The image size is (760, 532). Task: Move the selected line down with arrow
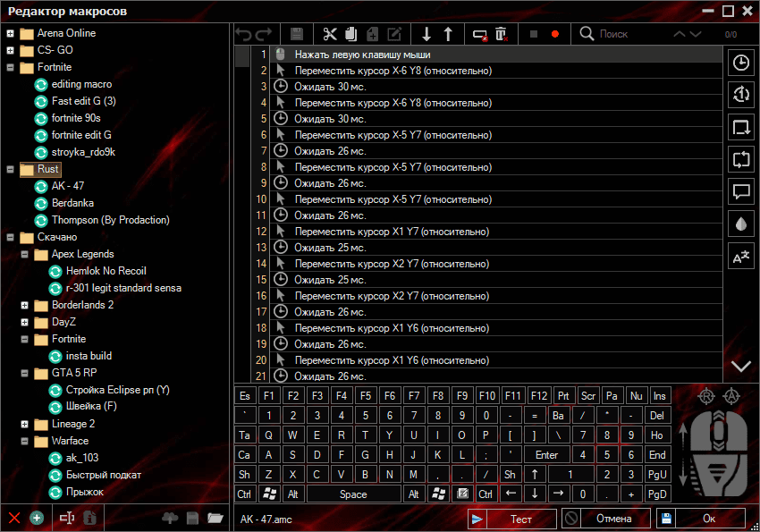tap(426, 34)
